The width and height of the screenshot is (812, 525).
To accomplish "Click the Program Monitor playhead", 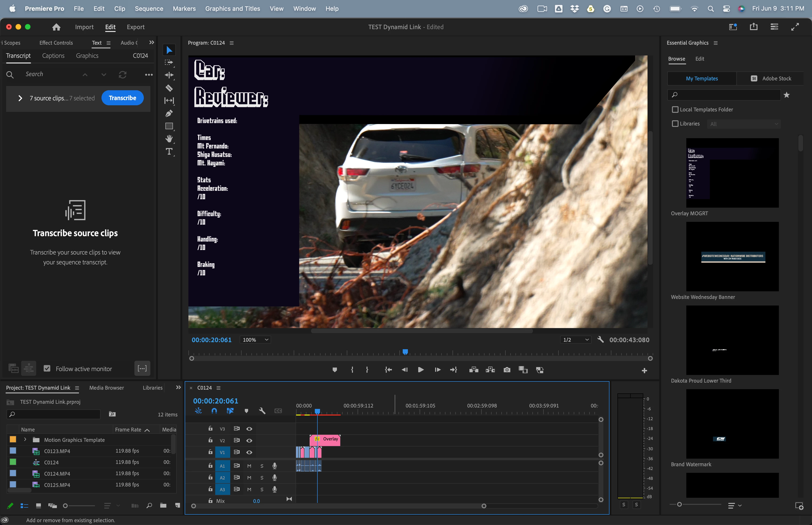I will coord(405,352).
